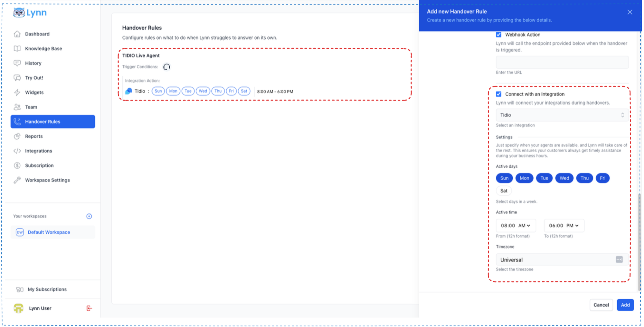This screenshot has width=644, height=327.
Task: Click the Cancel button
Action: click(601, 305)
